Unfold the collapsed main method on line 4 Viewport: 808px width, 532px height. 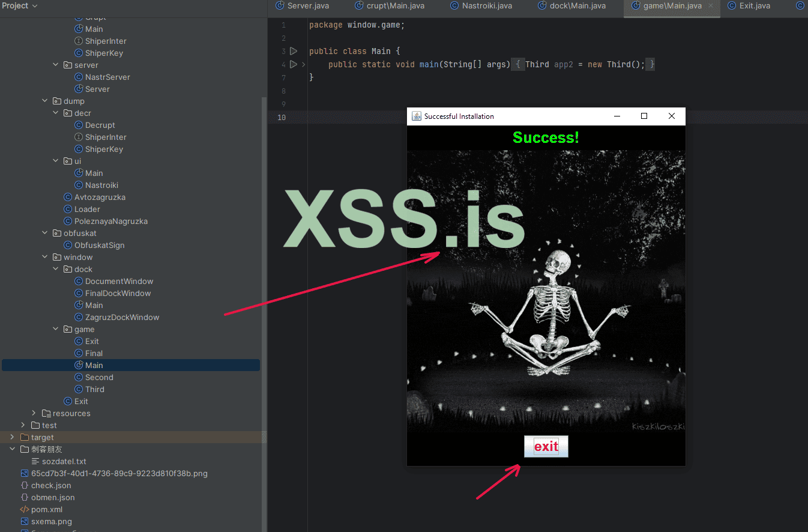pyautogui.click(x=304, y=64)
